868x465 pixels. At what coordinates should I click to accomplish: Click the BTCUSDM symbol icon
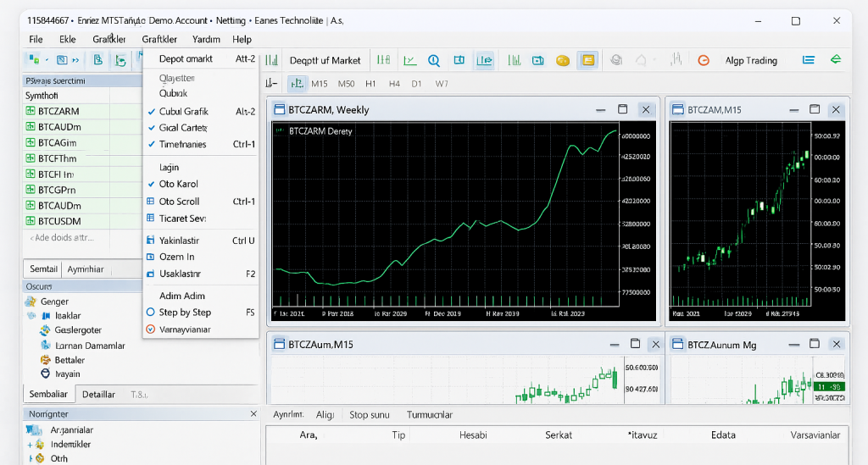click(31, 221)
